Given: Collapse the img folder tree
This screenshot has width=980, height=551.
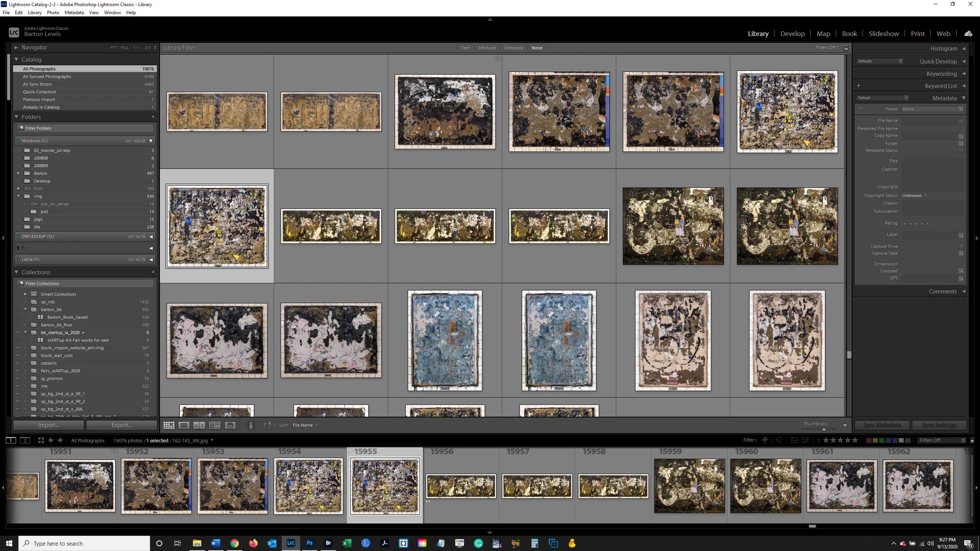Looking at the screenshot, I should tap(18, 196).
